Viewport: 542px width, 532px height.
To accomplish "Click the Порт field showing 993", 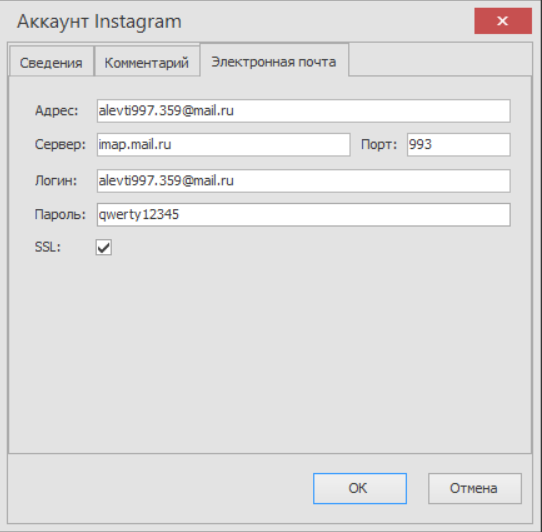I will (x=458, y=144).
